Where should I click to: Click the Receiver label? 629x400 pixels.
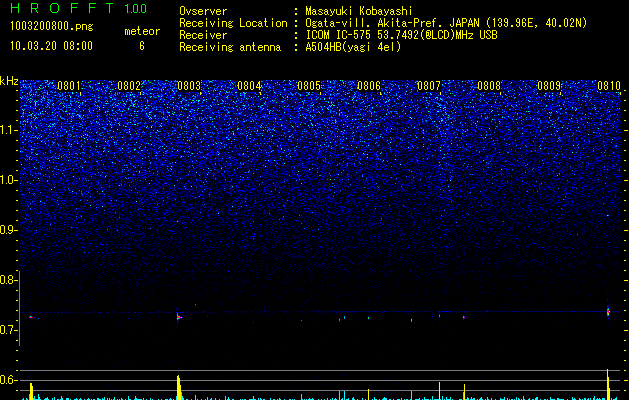pos(203,35)
